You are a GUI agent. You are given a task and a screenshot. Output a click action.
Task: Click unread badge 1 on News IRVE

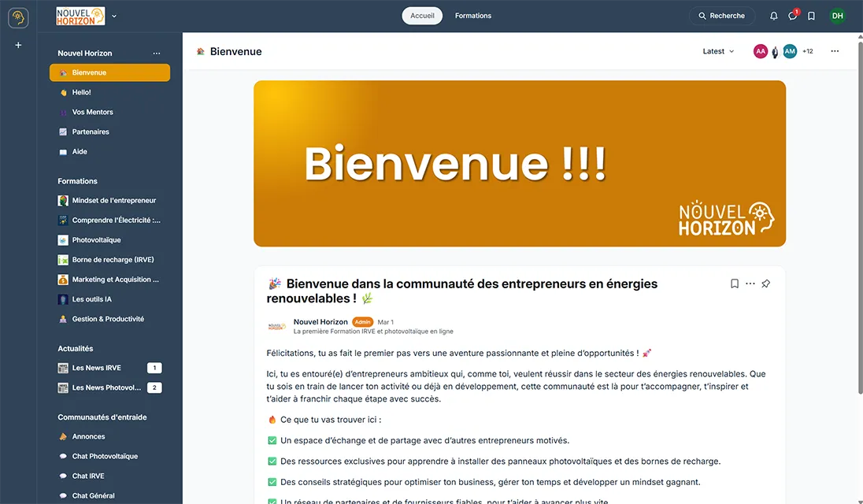pyautogui.click(x=154, y=368)
